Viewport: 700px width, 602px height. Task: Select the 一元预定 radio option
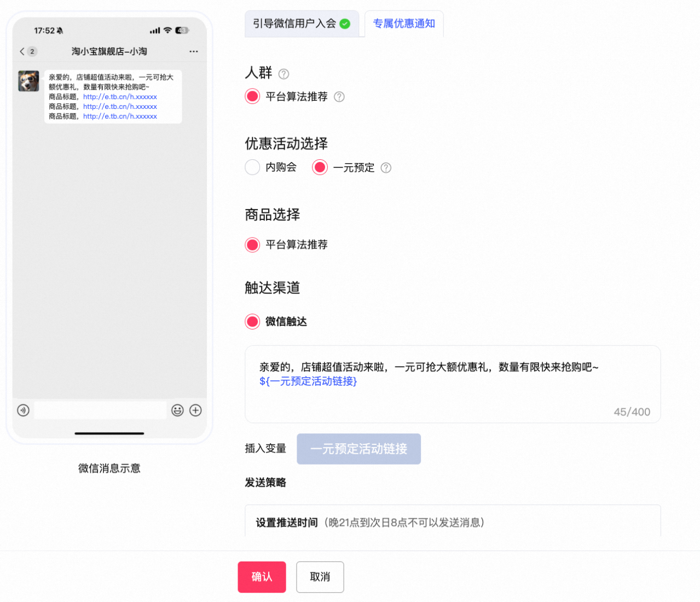[320, 167]
